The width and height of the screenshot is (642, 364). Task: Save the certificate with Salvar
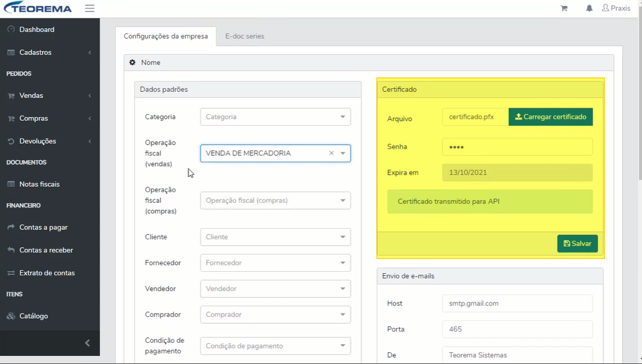[x=577, y=244]
